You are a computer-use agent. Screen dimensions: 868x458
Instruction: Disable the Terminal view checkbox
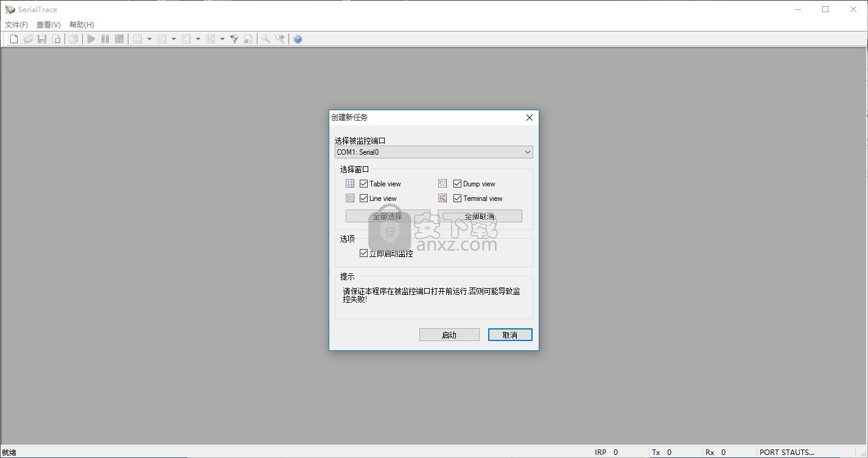click(x=457, y=198)
